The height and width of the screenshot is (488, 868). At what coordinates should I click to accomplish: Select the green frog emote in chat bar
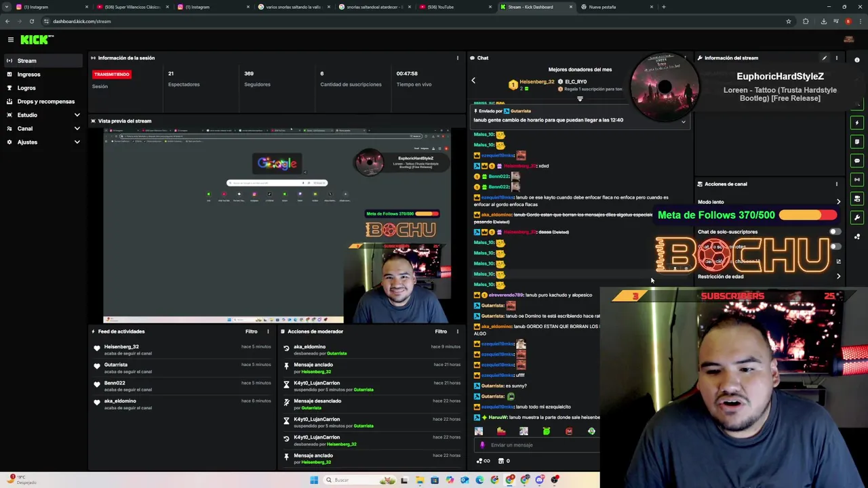pos(546,431)
